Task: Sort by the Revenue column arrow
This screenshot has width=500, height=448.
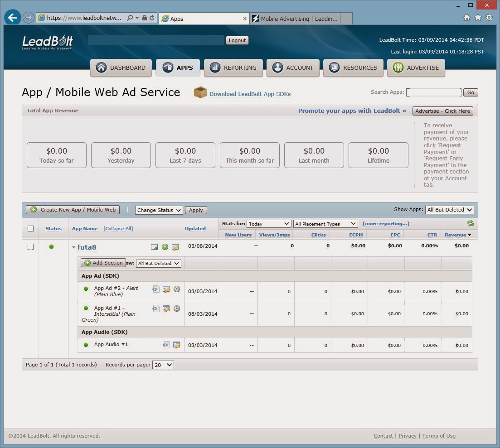Action: tap(469, 235)
